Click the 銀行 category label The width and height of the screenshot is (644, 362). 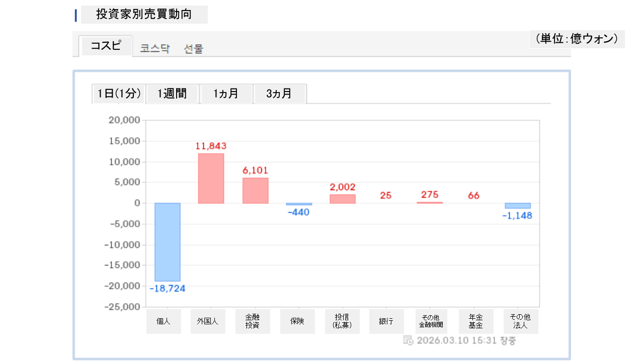386,321
